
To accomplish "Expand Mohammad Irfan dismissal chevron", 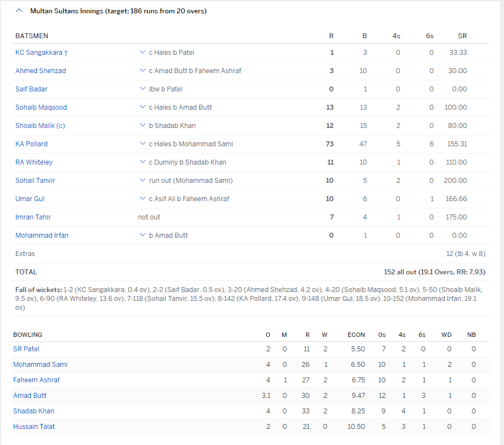I will 142,235.
